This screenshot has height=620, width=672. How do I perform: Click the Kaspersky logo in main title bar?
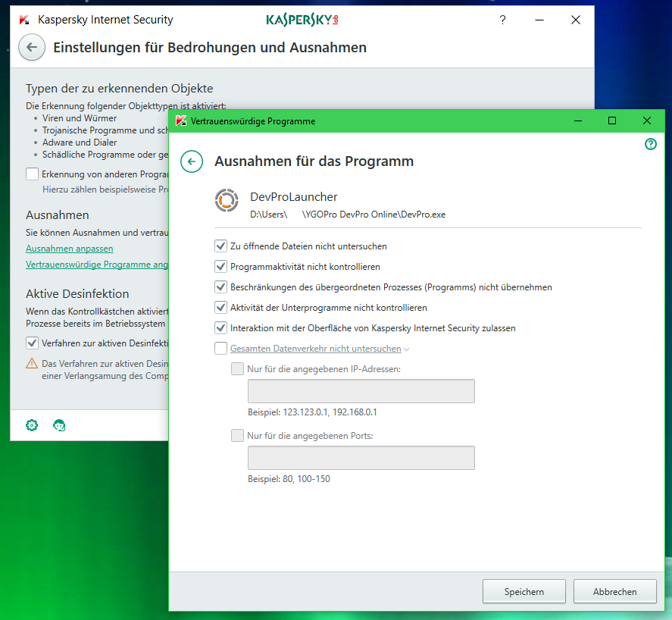pyautogui.click(x=302, y=20)
